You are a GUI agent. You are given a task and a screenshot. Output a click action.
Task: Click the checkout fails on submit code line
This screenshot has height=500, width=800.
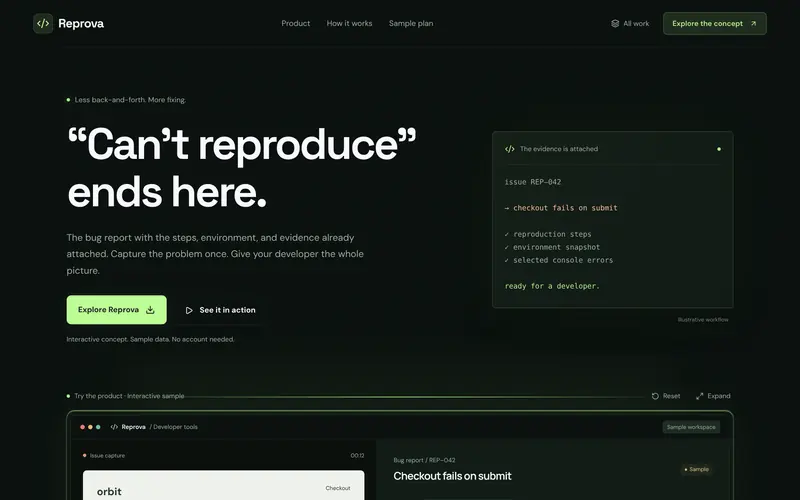click(561, 208)
